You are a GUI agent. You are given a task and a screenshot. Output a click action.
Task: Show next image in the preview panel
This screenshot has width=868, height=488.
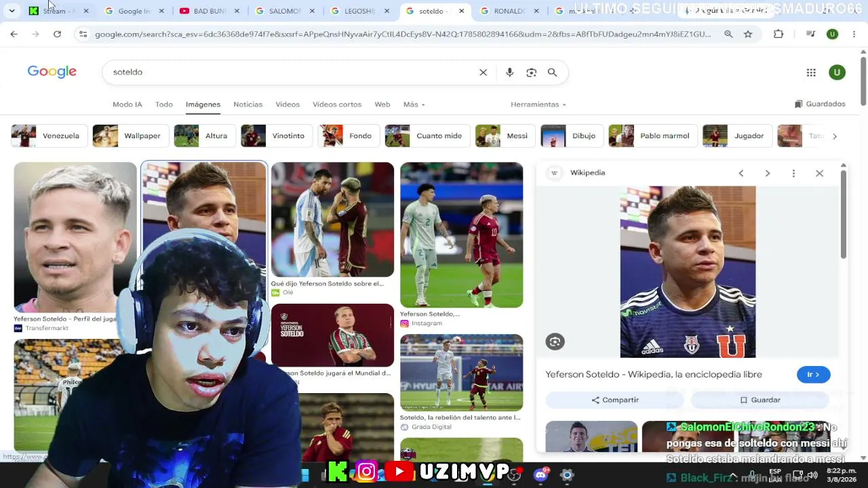767,174
